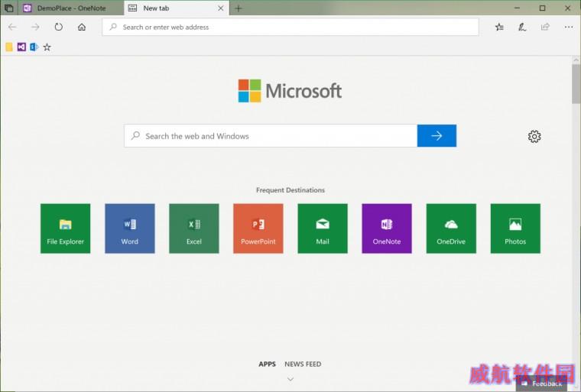Open the SharePoint favorite icon
The height and width of the screenshot is (392, 581).
tap(34, 47)
